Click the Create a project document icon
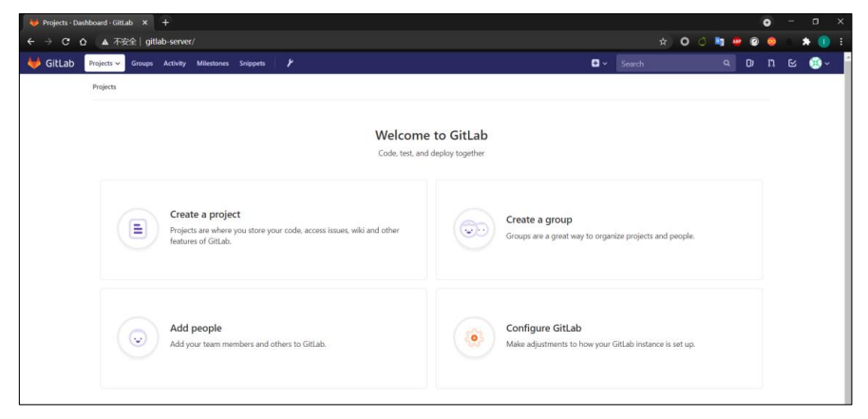868x419 pixels. pyautogui.click(x=138, y=229)
